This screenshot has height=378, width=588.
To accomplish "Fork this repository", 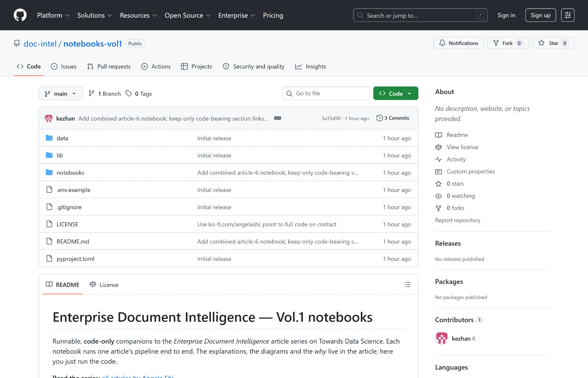I will (508, 43).
